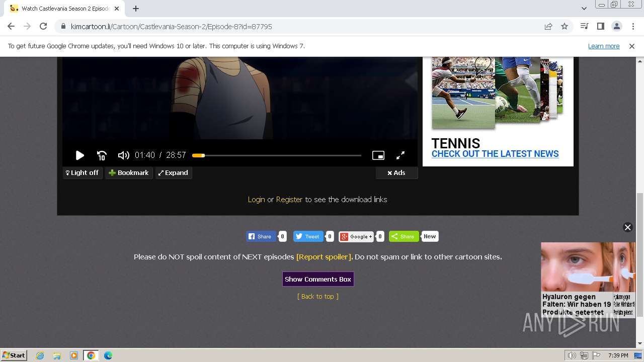Play the Castlevania video

[x=79, y=155]
